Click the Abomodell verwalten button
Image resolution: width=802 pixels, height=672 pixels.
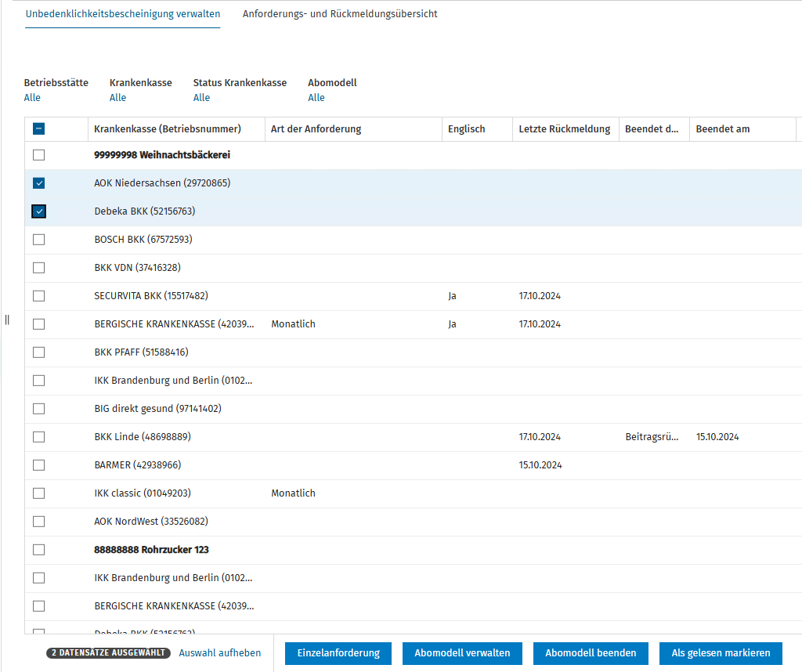point(462,653)
